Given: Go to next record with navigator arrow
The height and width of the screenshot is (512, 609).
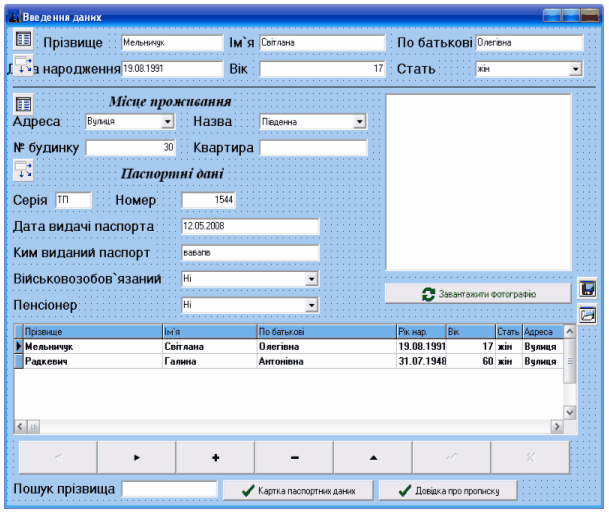Looking at the screenshot, I should (136, 457).
